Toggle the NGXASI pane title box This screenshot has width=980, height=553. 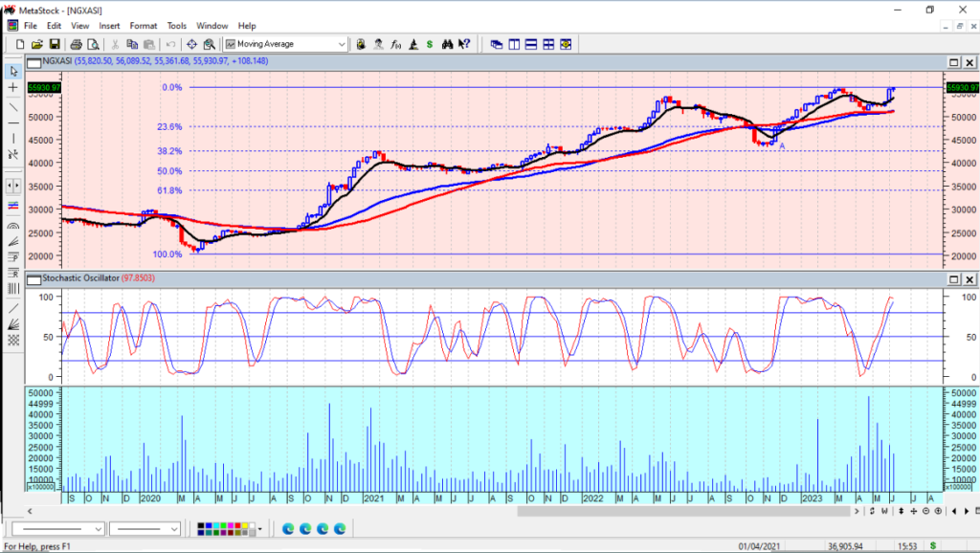tap(33, 62)
